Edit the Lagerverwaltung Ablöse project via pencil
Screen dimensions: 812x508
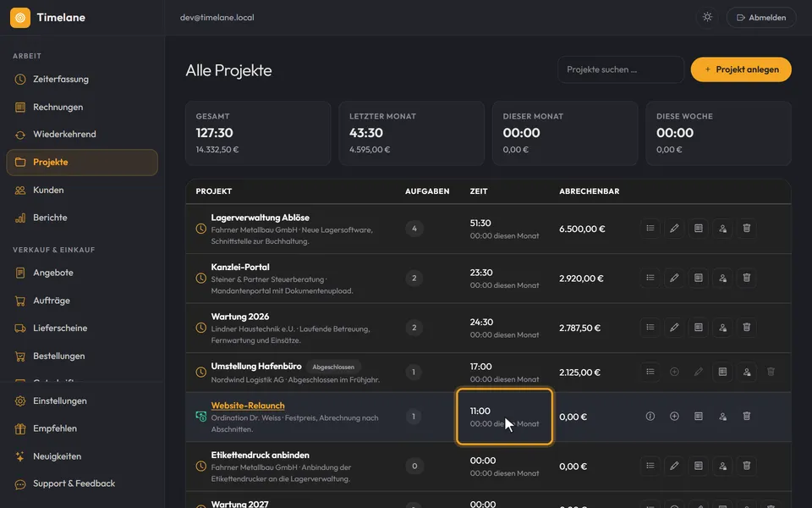[674, 228]
